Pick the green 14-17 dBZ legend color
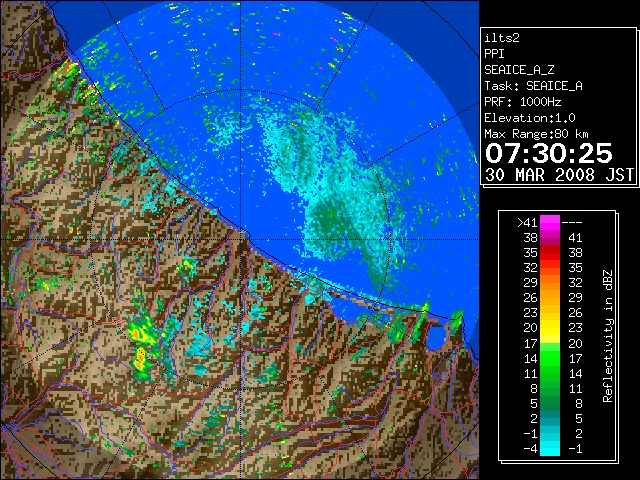The height and width of the screenshot is (480, 640). pos(550,358)
